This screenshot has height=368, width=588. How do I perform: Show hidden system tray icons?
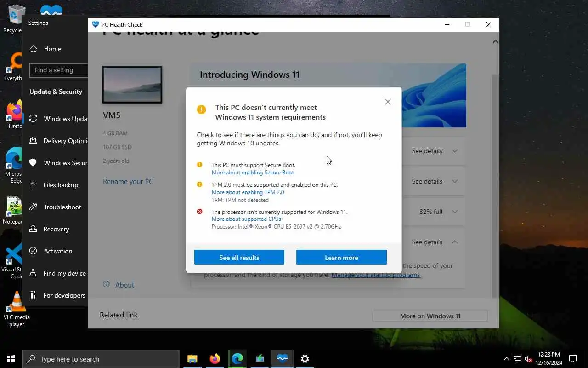tap(506, 359)
